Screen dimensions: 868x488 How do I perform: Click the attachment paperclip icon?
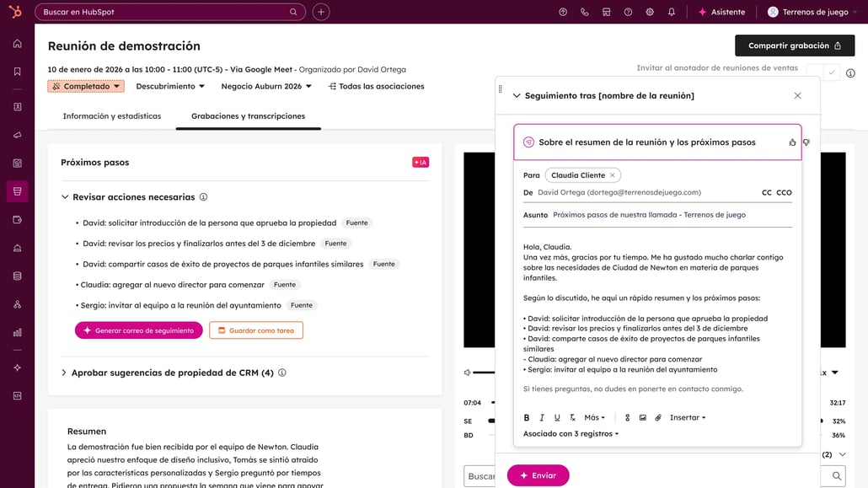[658, 417]
